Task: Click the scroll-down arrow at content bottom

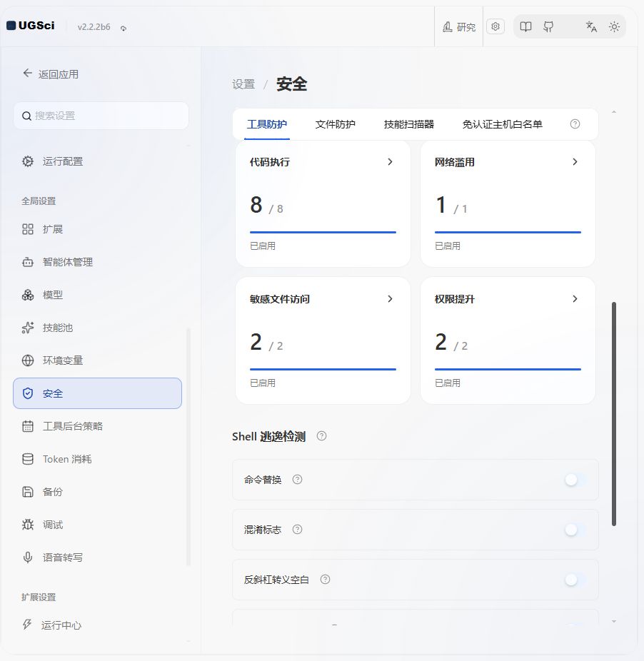Action: point(614,621)
